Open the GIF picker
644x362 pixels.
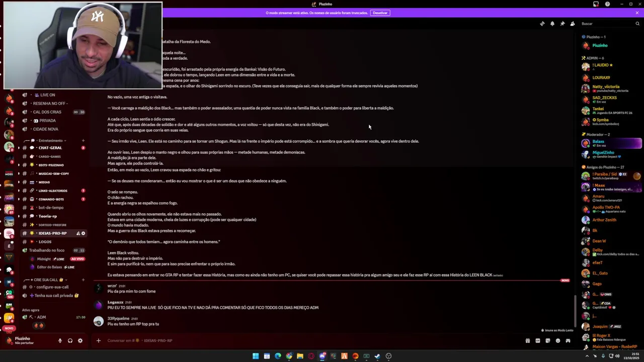(x=537, y=340)
